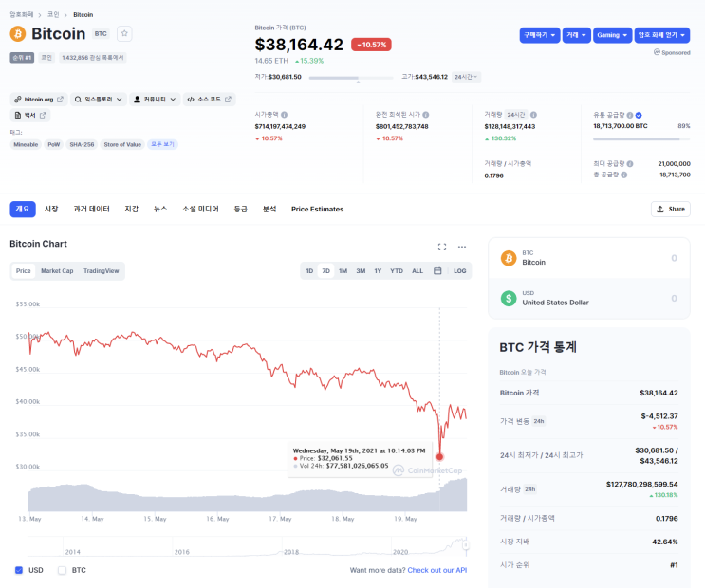Viewport: 705px width, 588px height.
Task: Open the 등급 tab
Action: click(x=241, y=209)
